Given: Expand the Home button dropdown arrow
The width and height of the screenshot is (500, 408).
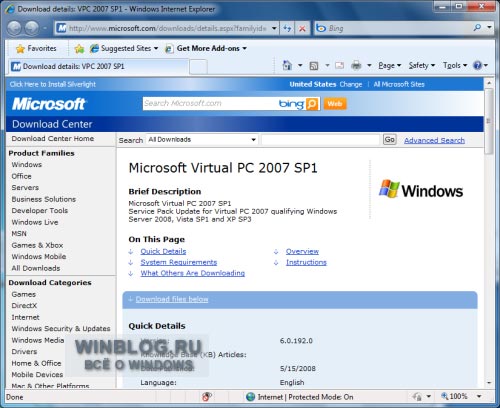Looking at the screenshot, I should 300,65.
